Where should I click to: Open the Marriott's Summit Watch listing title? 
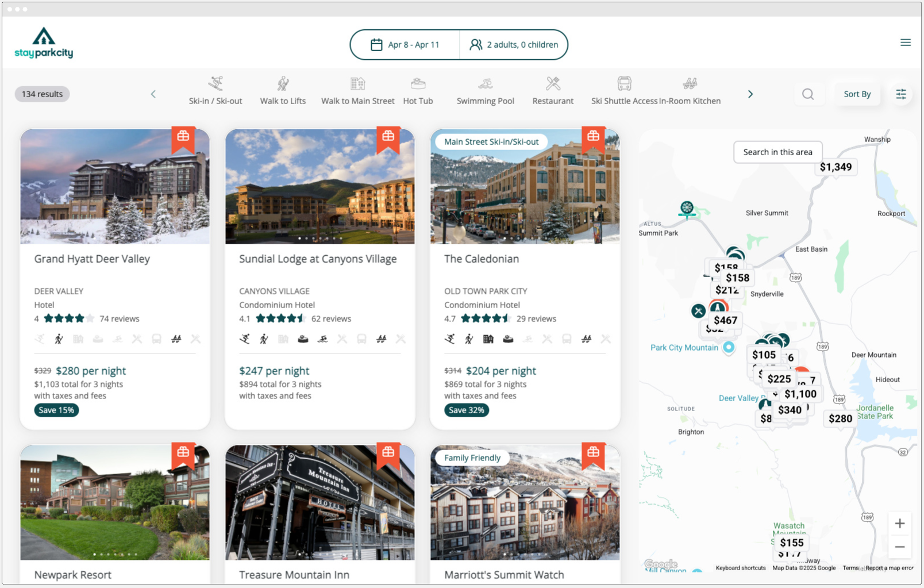click(504, 575)
